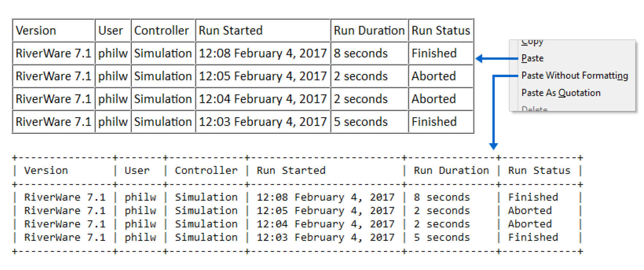
Task: Click the 8 seconds cell in formatted table
Action: pyautogui.click(x=360, y=54)
